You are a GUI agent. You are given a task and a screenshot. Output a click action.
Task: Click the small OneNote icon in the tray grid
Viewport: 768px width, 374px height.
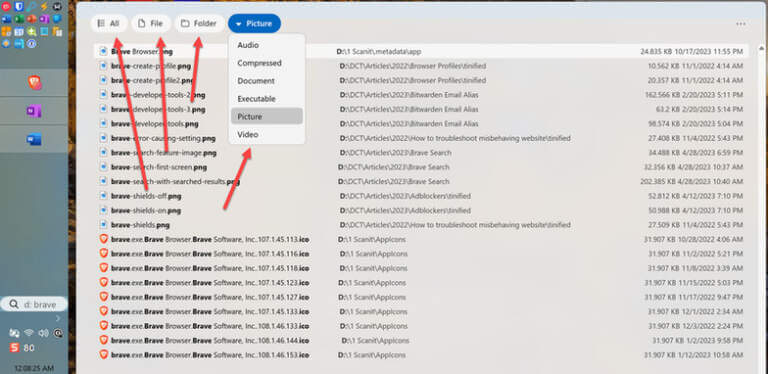(x=45, y=19)
